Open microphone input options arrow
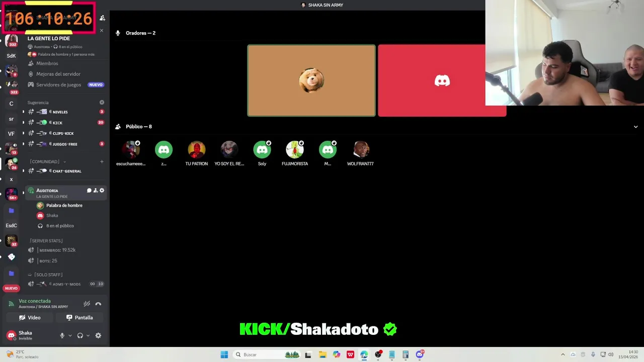644x362 pixels. 70,335
